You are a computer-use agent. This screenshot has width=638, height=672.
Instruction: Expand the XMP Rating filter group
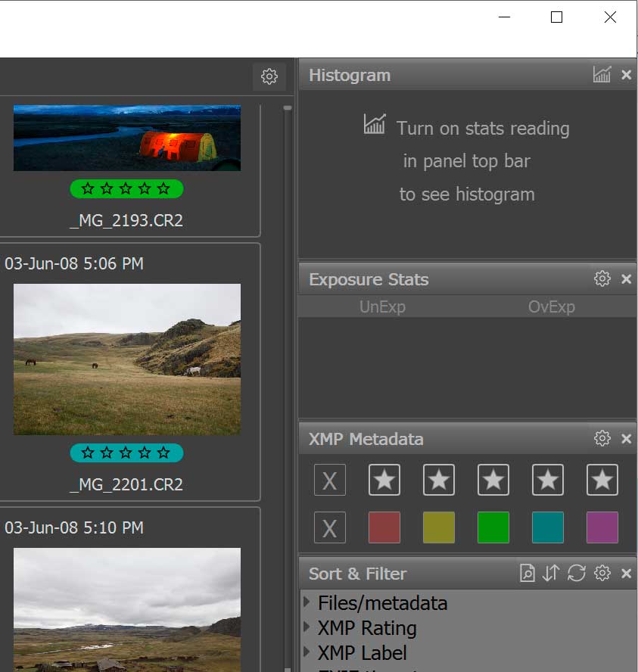307,627
